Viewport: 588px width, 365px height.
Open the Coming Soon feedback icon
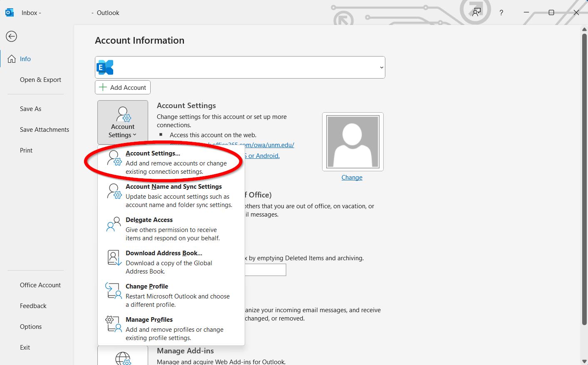coord(476,12)
